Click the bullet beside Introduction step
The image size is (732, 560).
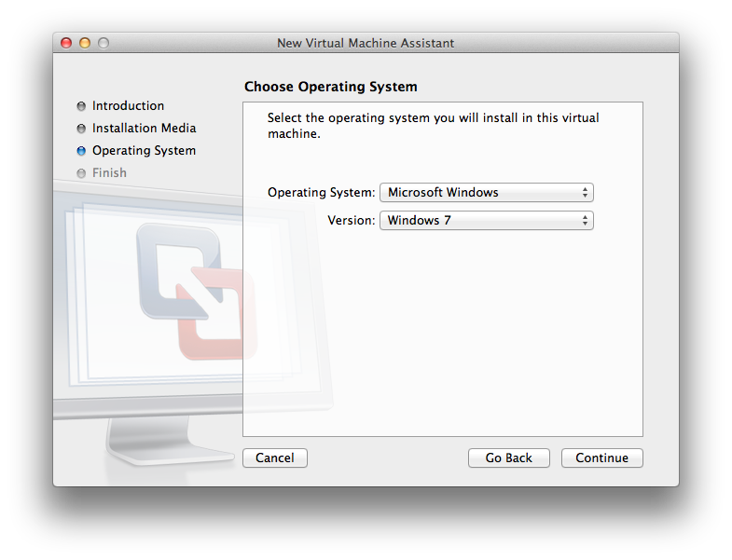pos(81,106)
